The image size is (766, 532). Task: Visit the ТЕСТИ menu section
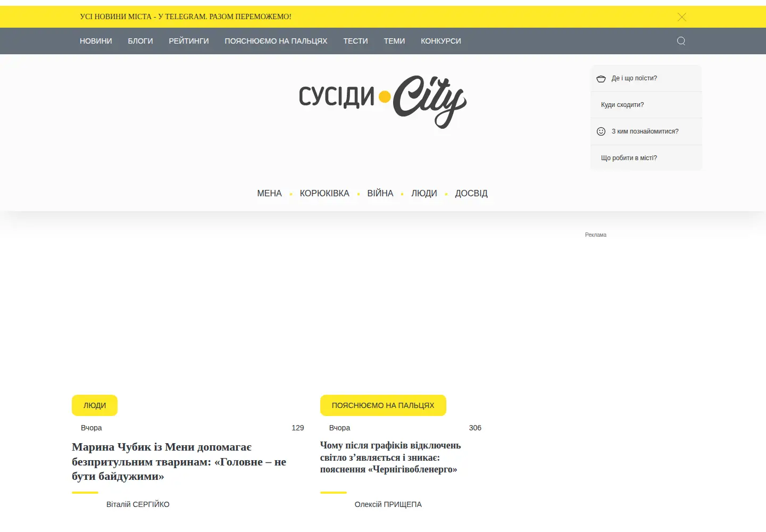click(355, 41)
